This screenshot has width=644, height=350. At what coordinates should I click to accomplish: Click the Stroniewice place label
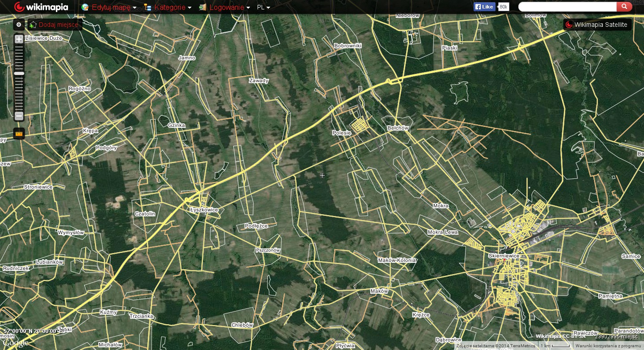click(x=38, y=187)
